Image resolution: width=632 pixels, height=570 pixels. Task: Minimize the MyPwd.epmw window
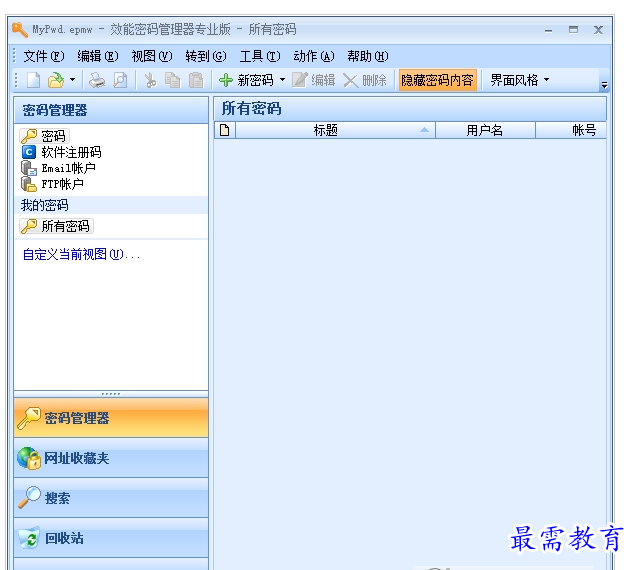pos(548,30)
